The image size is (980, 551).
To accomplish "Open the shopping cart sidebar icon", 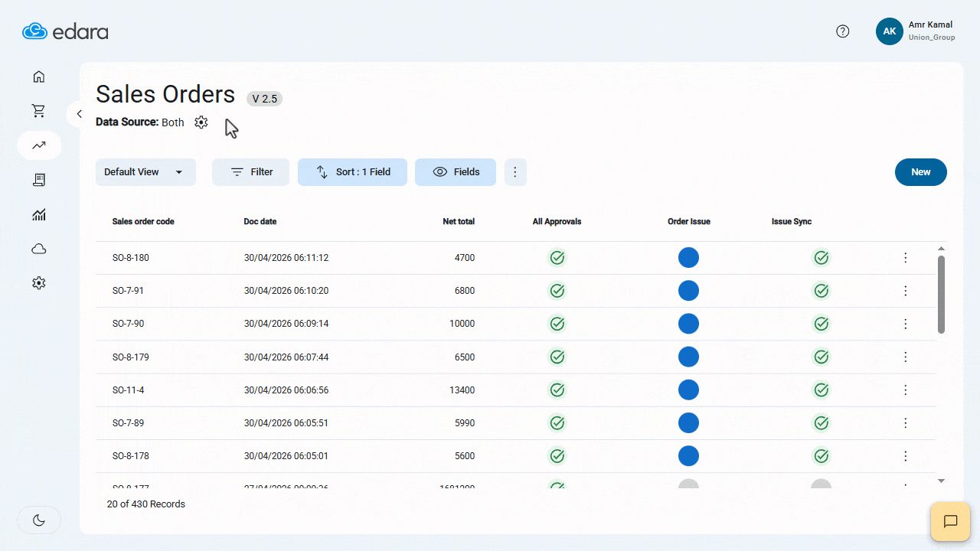I will point(39,111).
